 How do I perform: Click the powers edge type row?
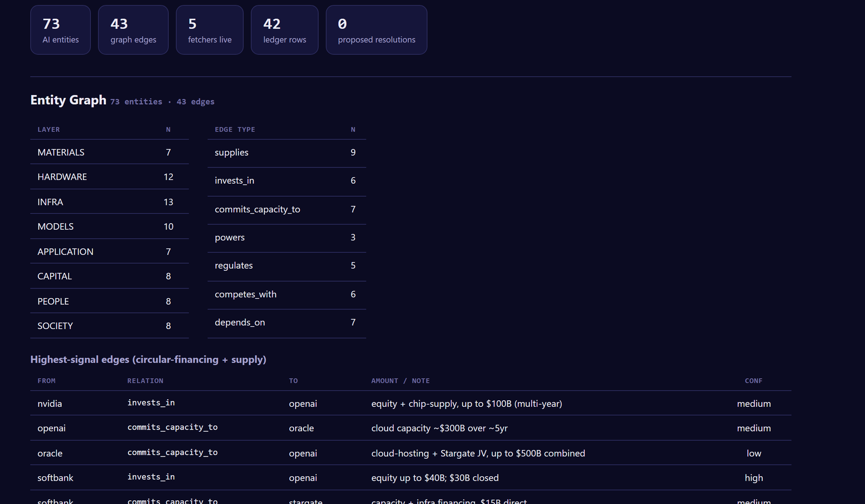tap(287, 238)
